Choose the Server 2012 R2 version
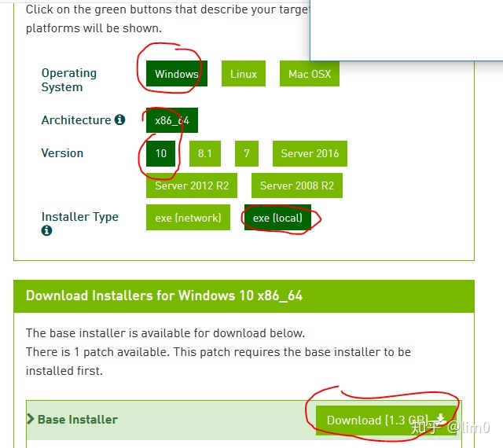 pyautogui.click(x=192, y=185)
